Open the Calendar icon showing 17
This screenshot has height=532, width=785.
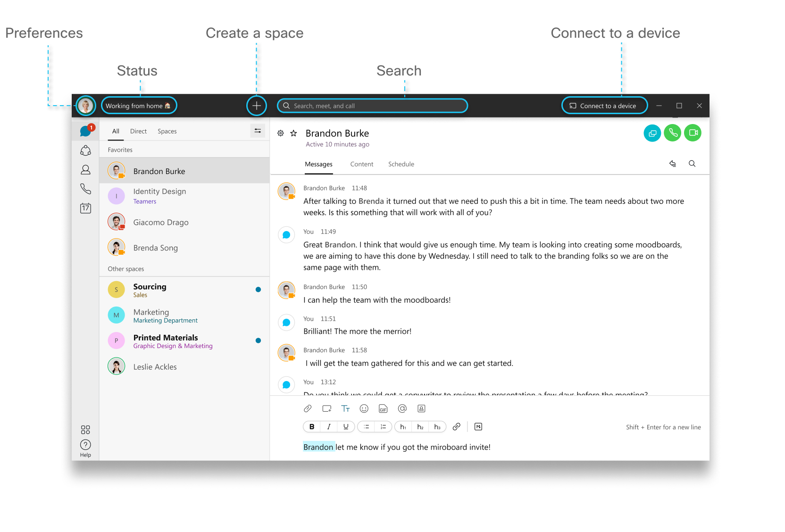pos(85,208)
